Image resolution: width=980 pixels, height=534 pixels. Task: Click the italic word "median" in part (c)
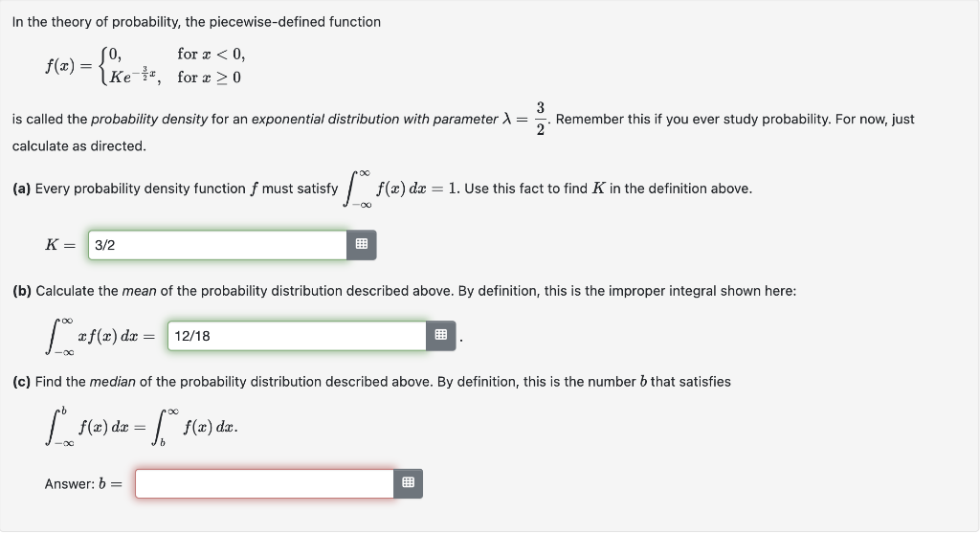tap(112, 382)
